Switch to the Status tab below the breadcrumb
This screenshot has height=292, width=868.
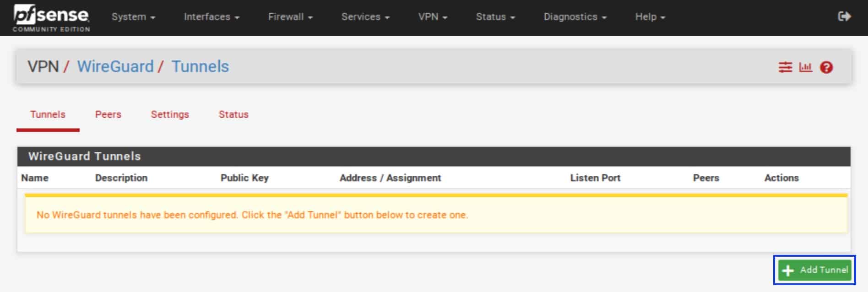pos(233,114)
